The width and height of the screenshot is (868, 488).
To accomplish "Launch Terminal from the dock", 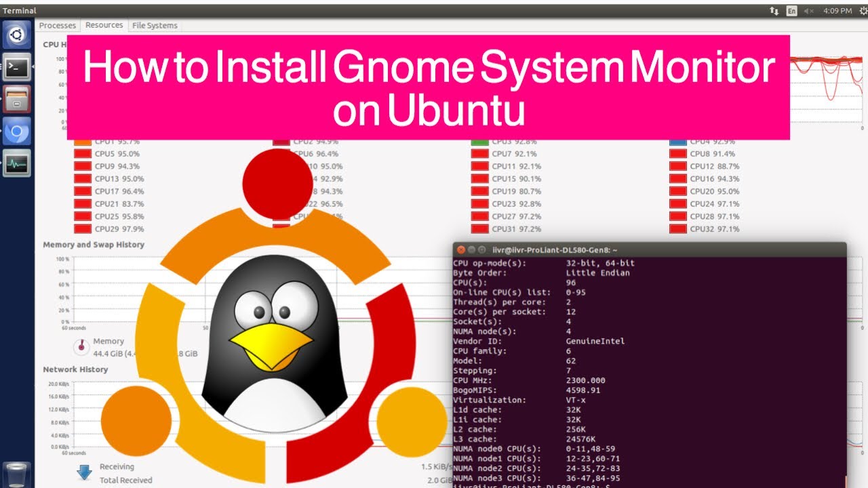I will pyautogui.click(x=17, y=66).
